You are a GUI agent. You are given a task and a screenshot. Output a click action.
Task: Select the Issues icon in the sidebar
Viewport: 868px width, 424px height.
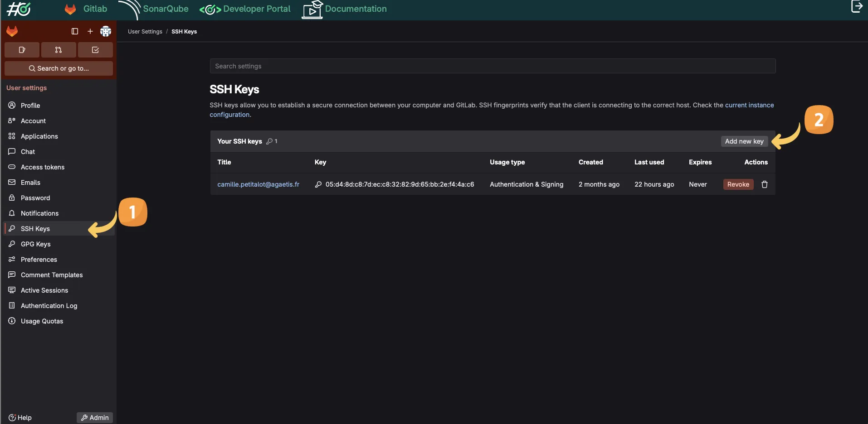(x=21, y=50)
